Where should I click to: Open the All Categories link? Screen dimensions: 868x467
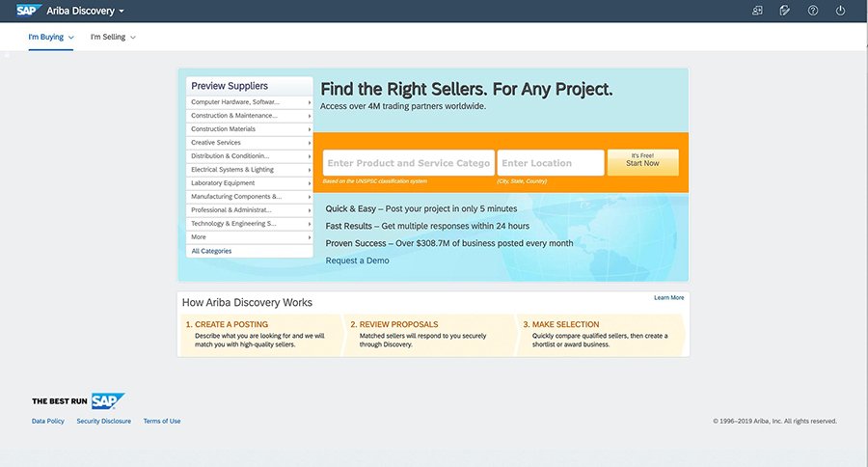(x=211, y=251)
